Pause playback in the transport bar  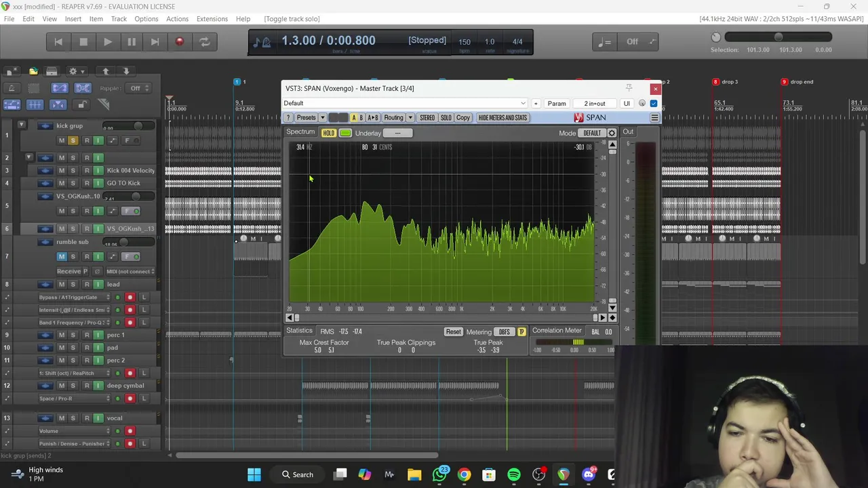pos(132,42)
